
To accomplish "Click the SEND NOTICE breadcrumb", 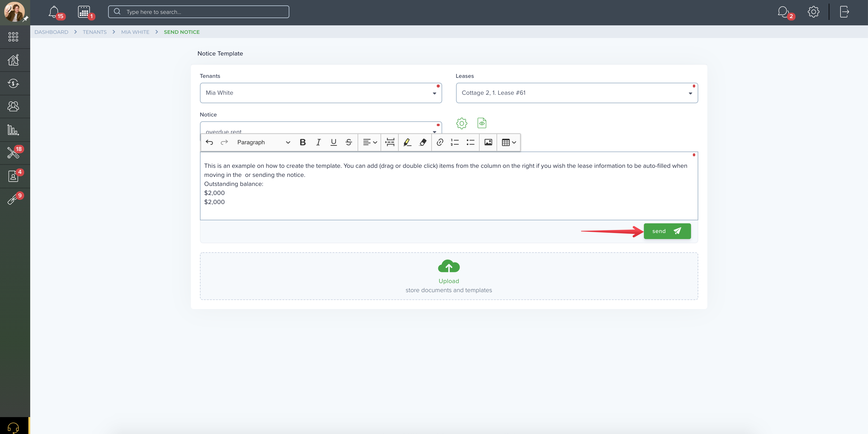I will pyautogui.click(x=182, y=32).
